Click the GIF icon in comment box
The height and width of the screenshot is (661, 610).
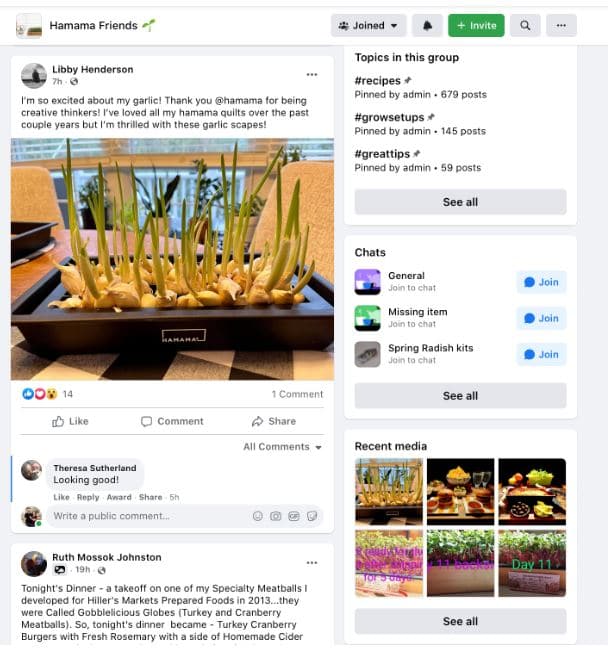pos(294,516)
